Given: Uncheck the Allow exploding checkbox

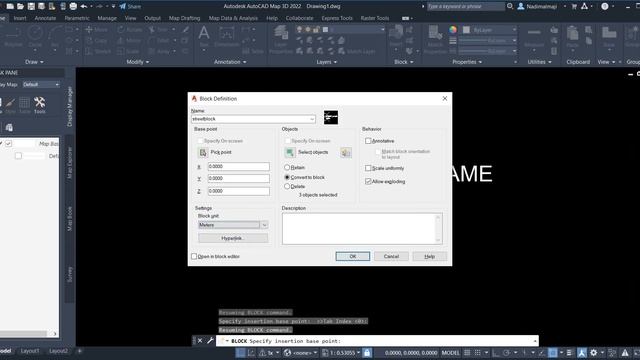Looking at the screenshot, I should 368,181.
